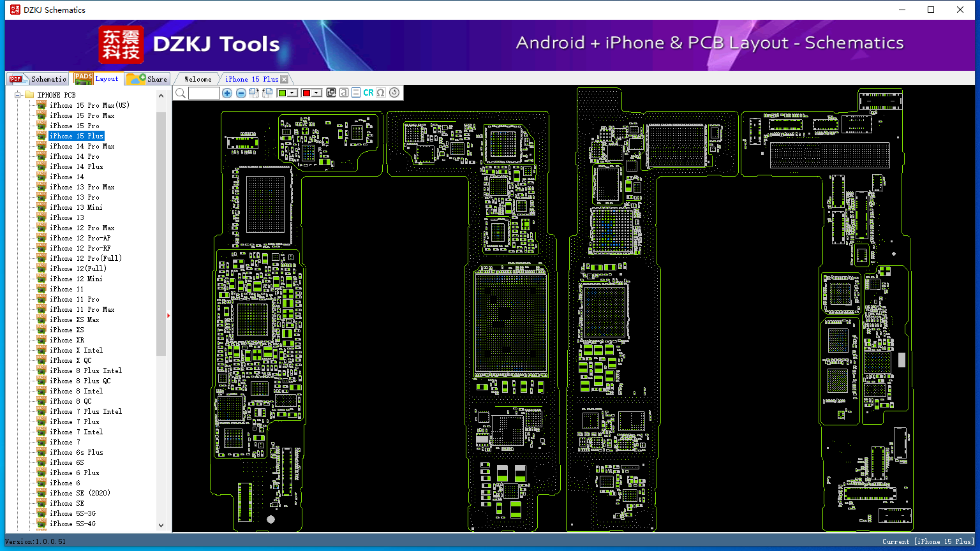
Task: Select iPhone 7 Plus Intel entry
Action: (86, 411)
